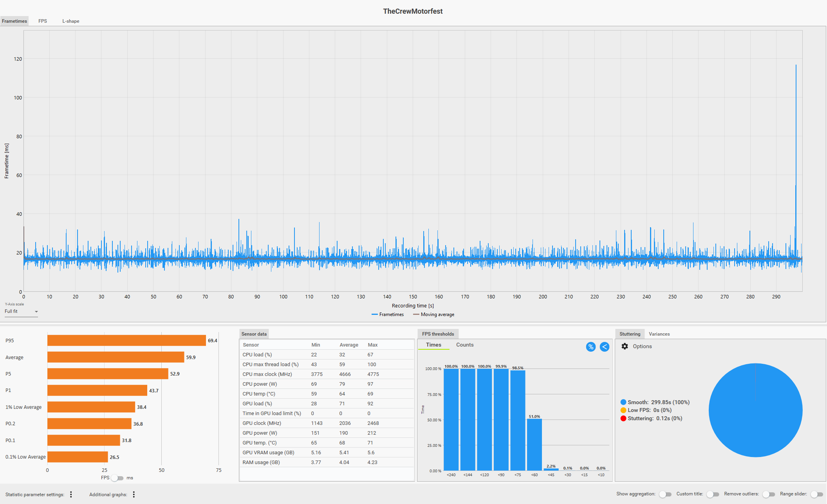
Task: Click the red Stuttering legend dot
Action: pyautogui.click(x=623, y=418)
